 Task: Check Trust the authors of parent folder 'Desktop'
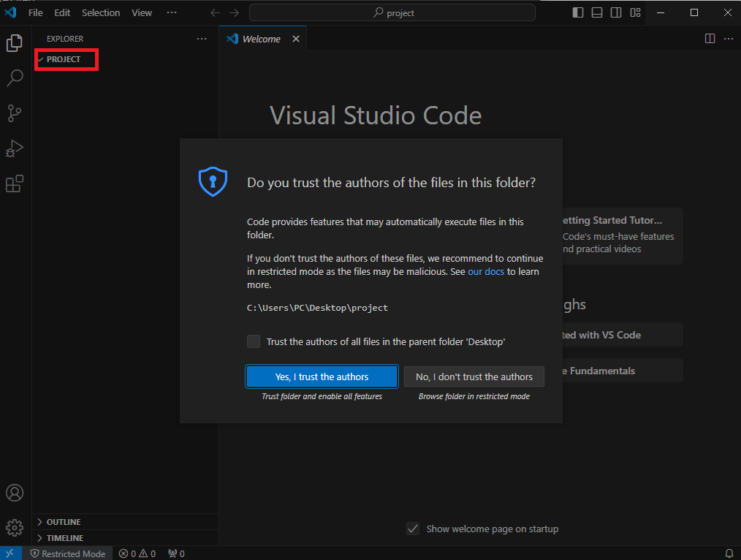pos(254,341)
